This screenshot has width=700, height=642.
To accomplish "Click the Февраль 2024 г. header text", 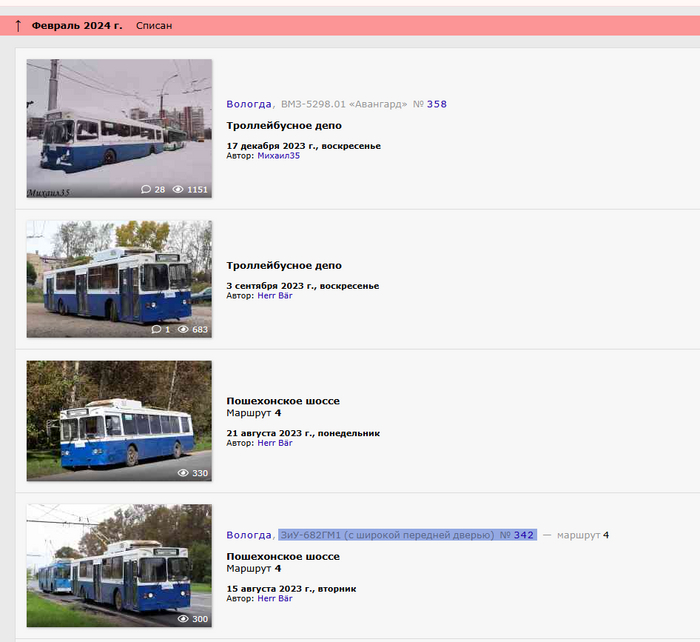I will pos(77,26).
